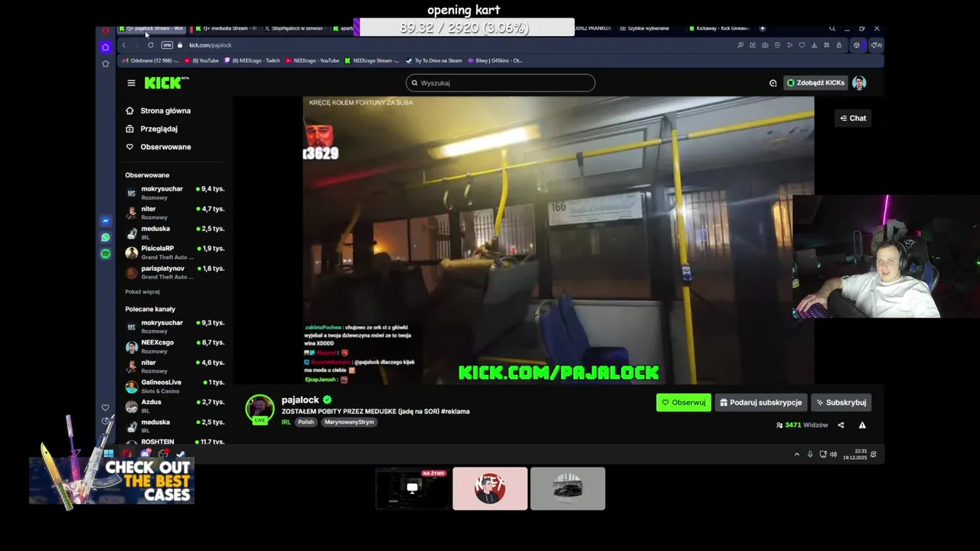Show hidden system tray icons

pos(797,454)
